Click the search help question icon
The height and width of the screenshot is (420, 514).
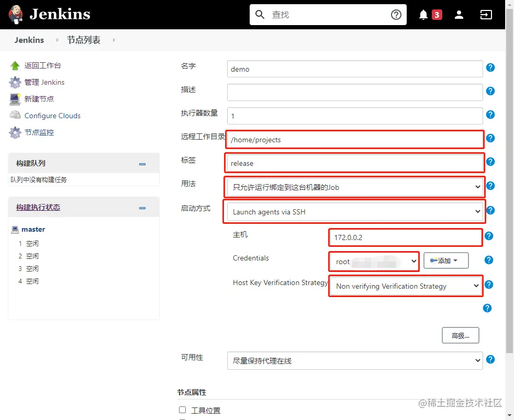point(396,15)
